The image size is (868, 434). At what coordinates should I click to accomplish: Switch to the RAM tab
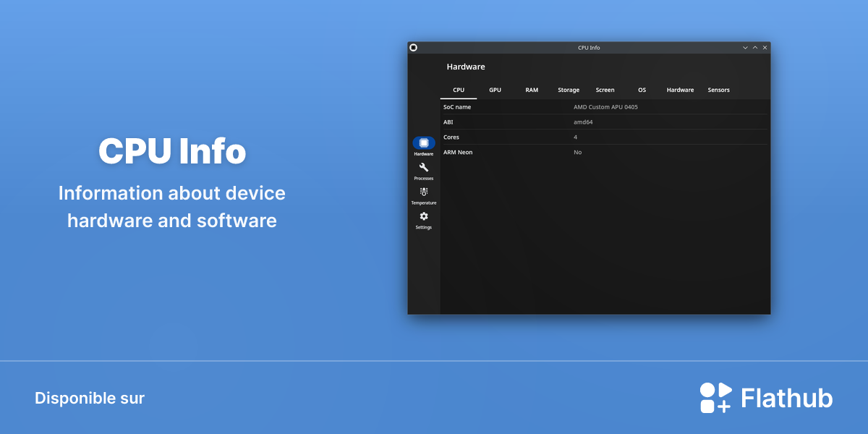[532, 90]
